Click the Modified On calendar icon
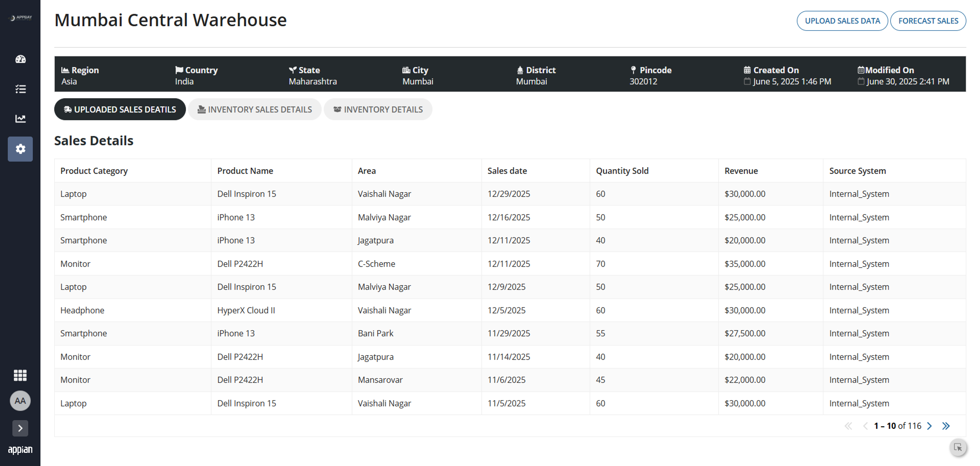The height and width of the screenshot is (466, 980). [x=861, y=70]
